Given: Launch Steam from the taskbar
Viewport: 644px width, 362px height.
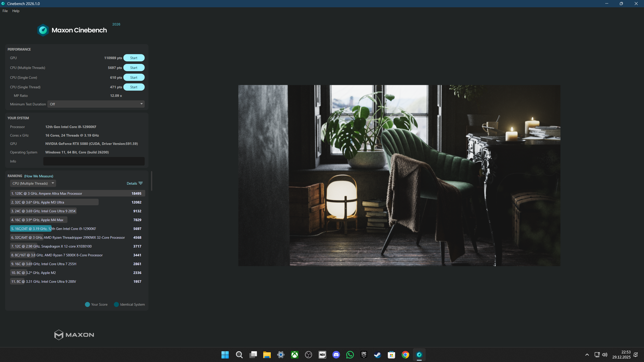Looking at the screenshot, I should tap(377, 355).
